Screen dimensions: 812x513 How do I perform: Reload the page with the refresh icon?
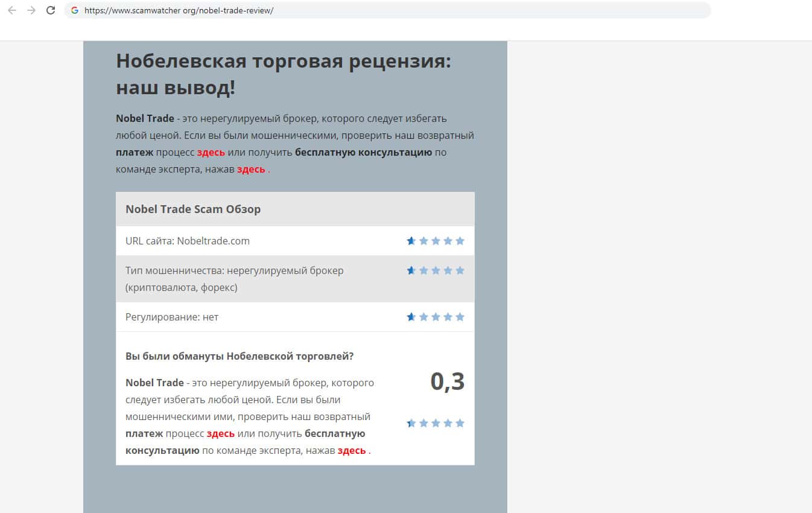51,10
